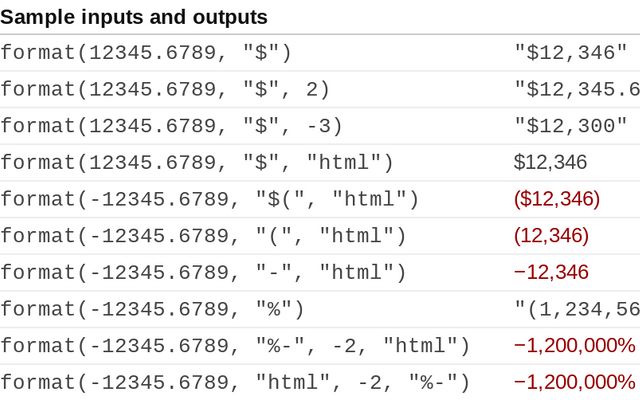Click the "Sample inputs and outputs" heading
The width and height of the screenshot is (640, 400).
pos(134,17)
